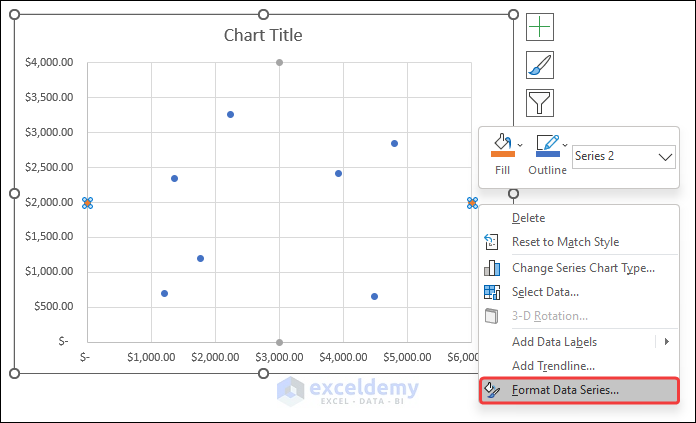The height and width of the screenshot is (423, 696).
Task: Expand the Outline color dropdown arrow
Action: [x=565, y=145]
